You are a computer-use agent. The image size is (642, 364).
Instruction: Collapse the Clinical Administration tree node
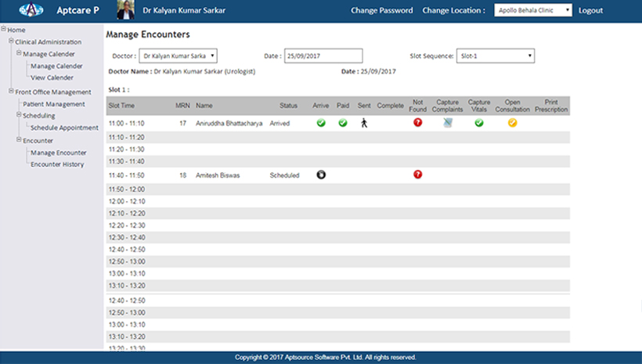click(11, 41)
